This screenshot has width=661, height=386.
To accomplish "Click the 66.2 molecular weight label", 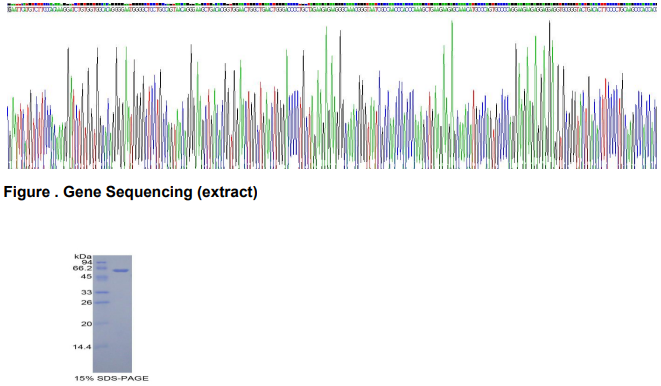I will pyautogui.click(x=82, y=268).
